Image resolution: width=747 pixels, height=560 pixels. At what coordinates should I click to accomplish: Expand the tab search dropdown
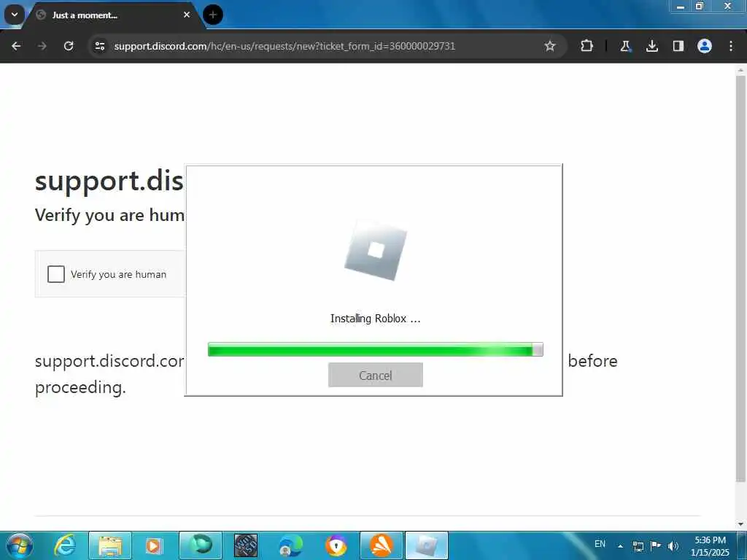coord(15,15)
